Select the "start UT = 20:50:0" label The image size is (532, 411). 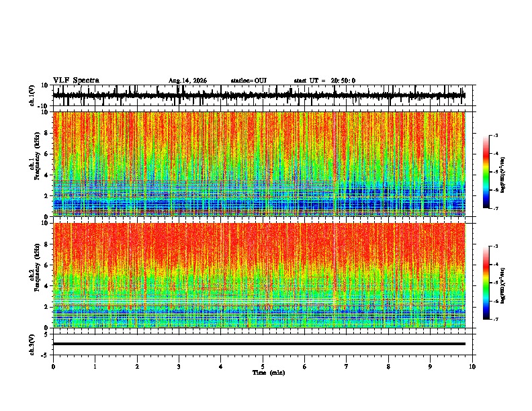click(x=324, y=81)
